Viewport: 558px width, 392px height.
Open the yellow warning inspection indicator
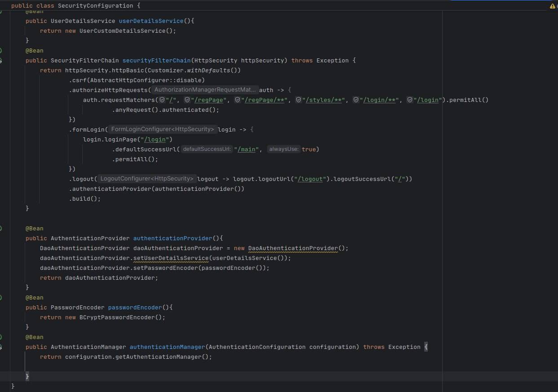tap(553, 6)
